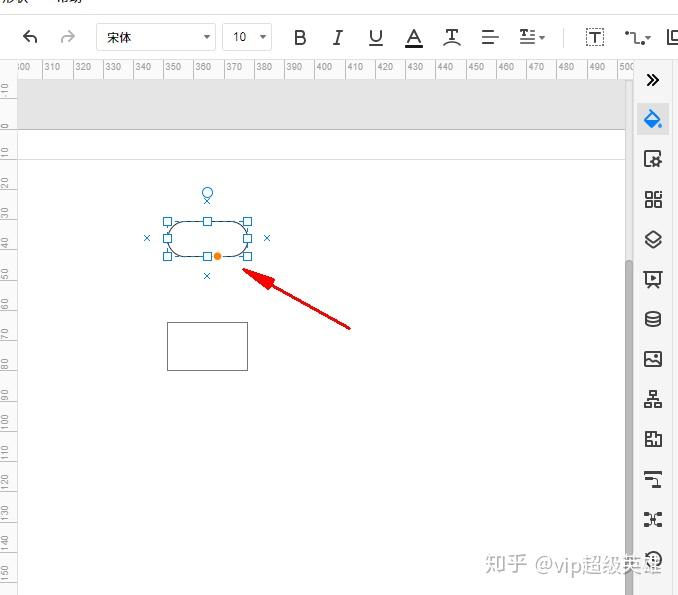Click the text alignment icon
This screenshot has height=595, width=678.
490,37
